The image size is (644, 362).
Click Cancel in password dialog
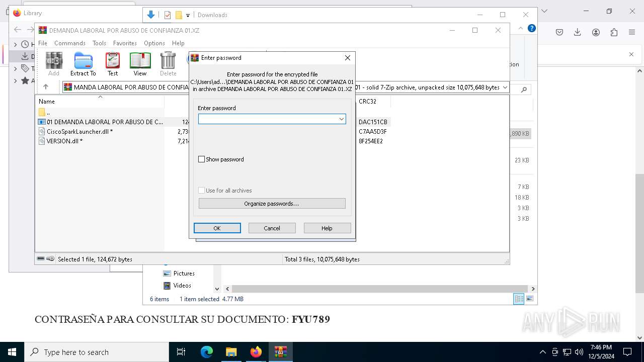click(272, 228)
